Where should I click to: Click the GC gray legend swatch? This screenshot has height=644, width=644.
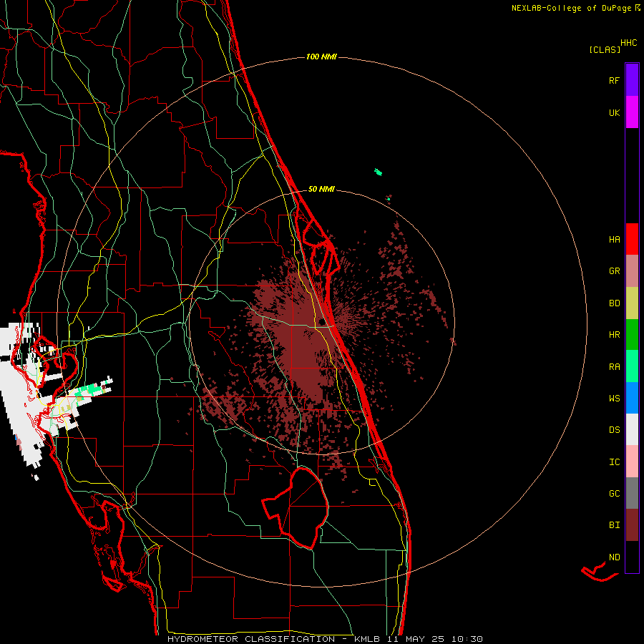(632, 493)
